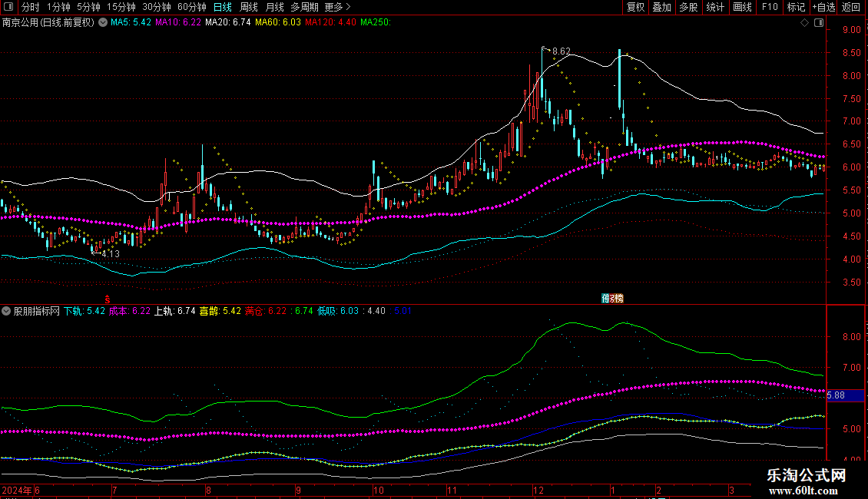Screen dimensions: 868x499
Task: Open F10 company info
Action: 770,7
